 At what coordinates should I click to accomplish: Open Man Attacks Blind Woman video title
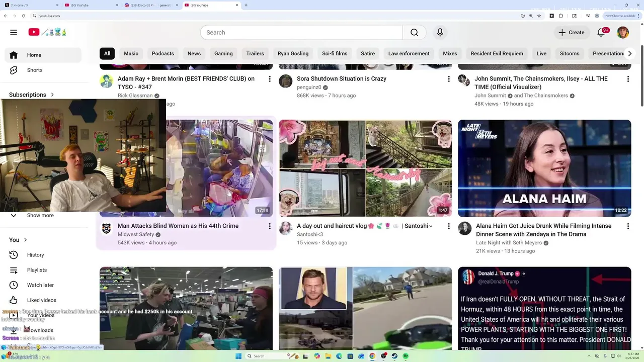(178, 226)
